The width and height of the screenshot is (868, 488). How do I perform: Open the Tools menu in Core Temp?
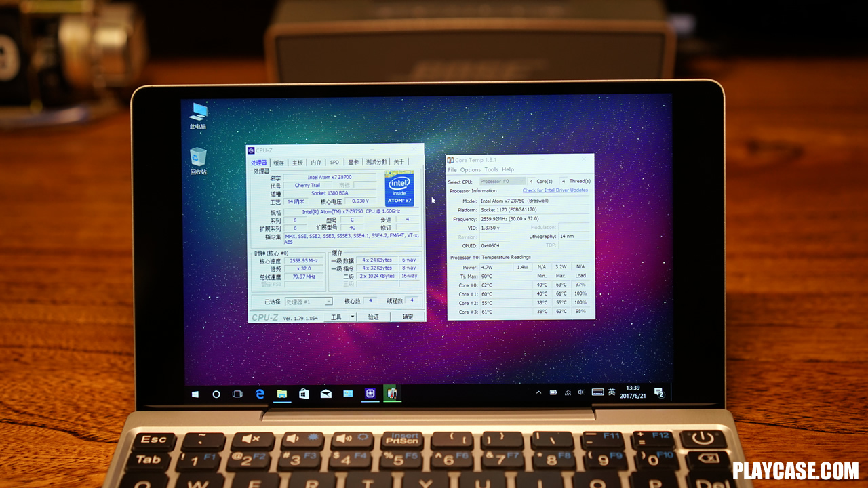point(491,169)
